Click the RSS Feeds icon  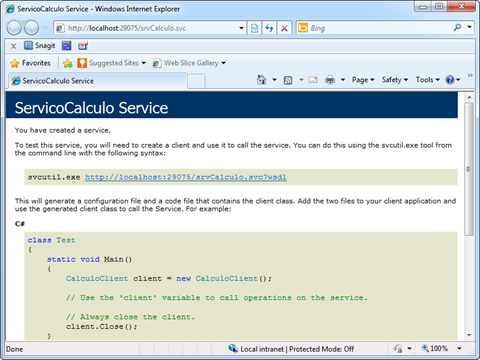(288, 80)
